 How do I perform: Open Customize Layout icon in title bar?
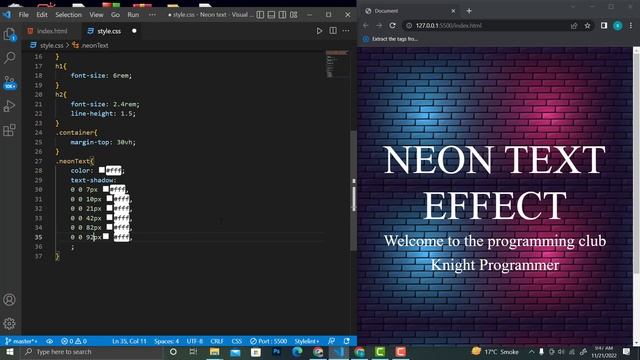[293, 15]
